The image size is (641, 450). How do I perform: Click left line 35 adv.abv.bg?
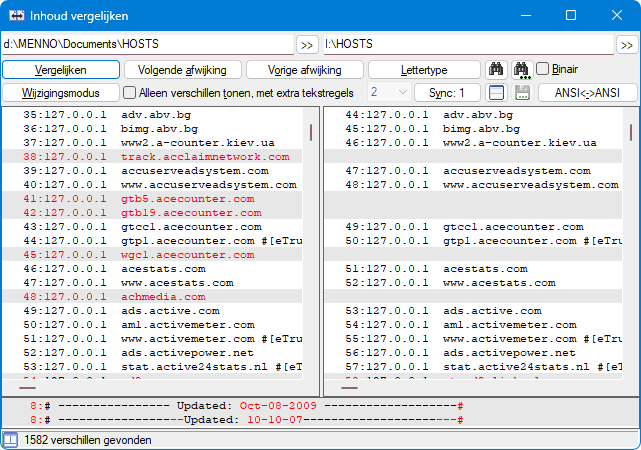152,115
